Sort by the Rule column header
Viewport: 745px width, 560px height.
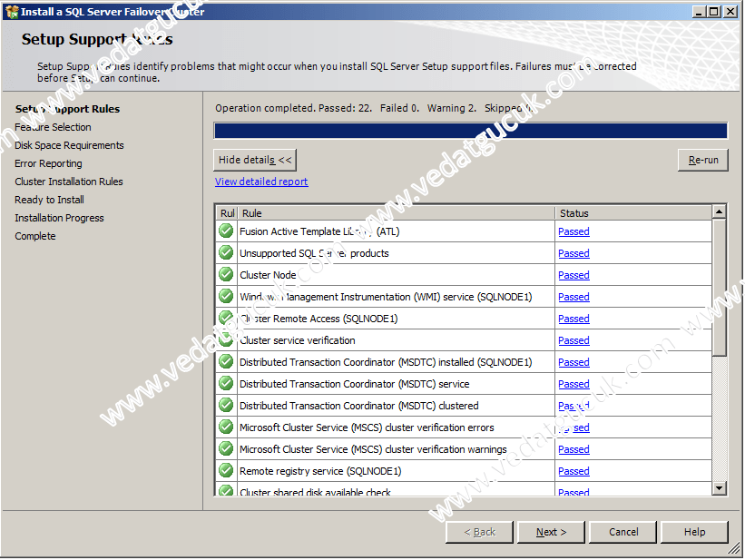coord(396,213)
